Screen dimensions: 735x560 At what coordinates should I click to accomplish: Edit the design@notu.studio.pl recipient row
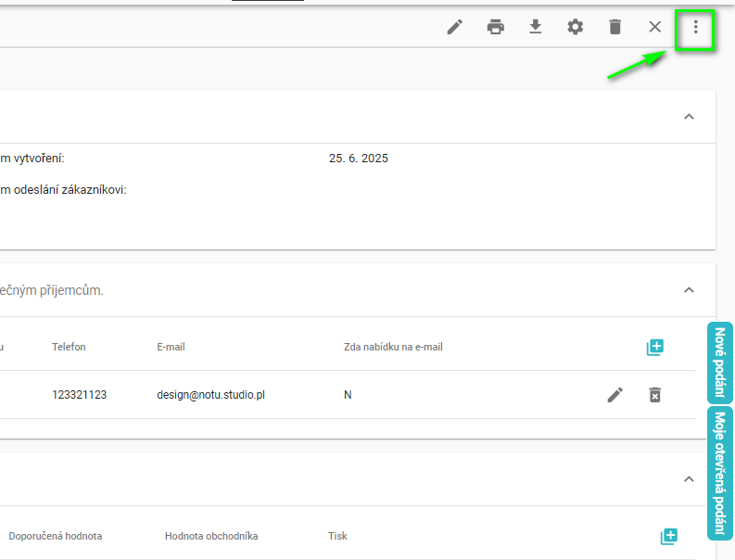615,395
